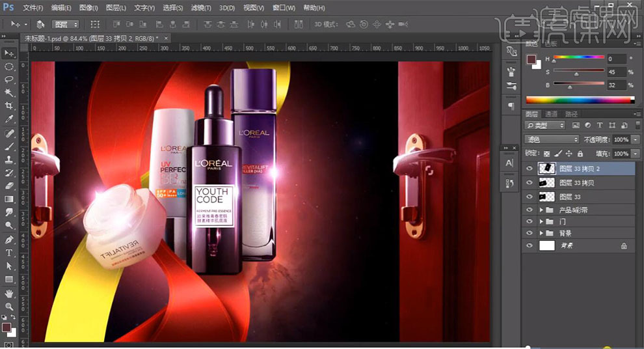Filter layers by shape layers
This screenshot has height=349, width=644.
coord(612,126)
